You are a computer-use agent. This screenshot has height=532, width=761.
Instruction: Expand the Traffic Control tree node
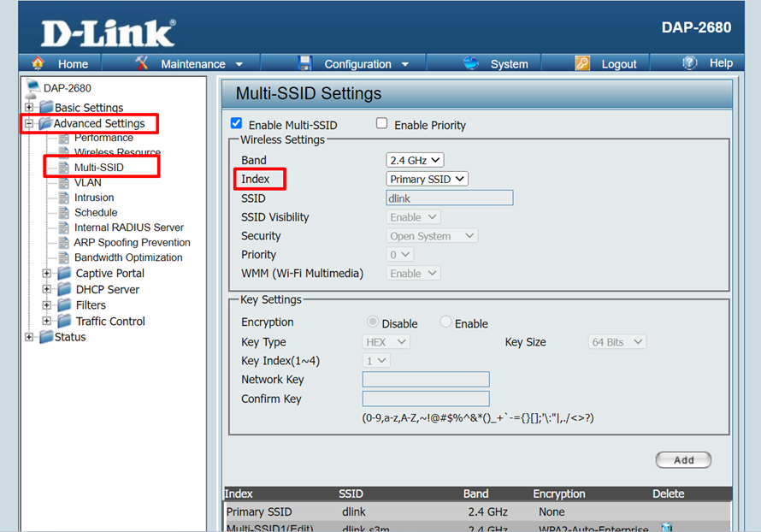tap(46, 321)
